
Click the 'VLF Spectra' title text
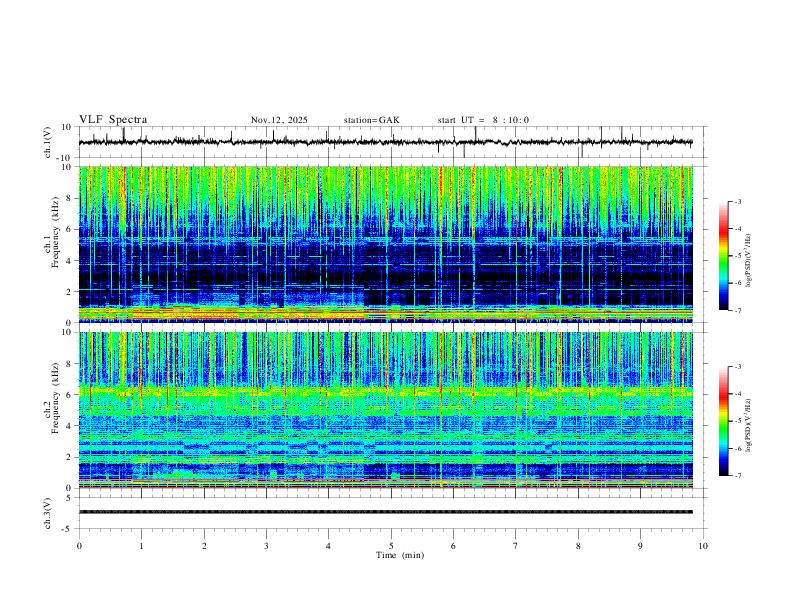click(x=113, y=120)
